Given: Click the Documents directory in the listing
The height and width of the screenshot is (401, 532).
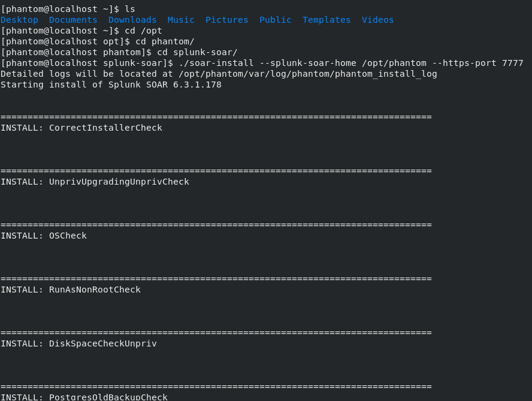Looking at the screenshot, I should (73, 20).
